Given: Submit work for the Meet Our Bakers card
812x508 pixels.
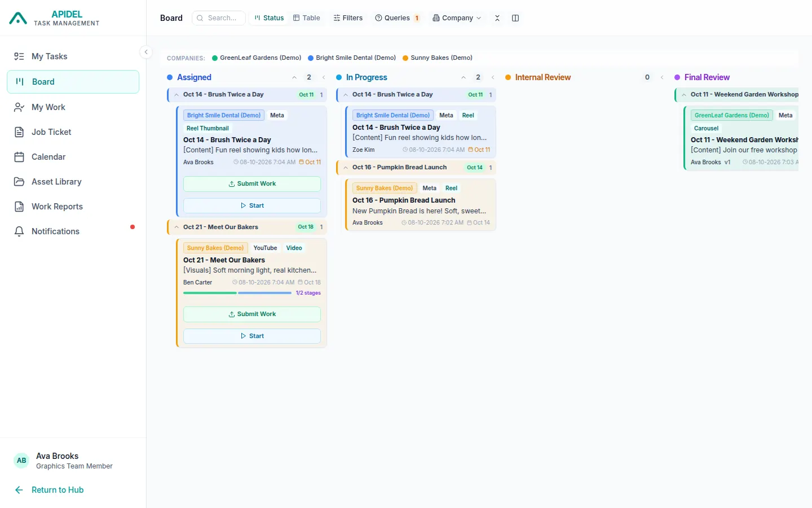Looking at the screenshot, I should [252, 314].
